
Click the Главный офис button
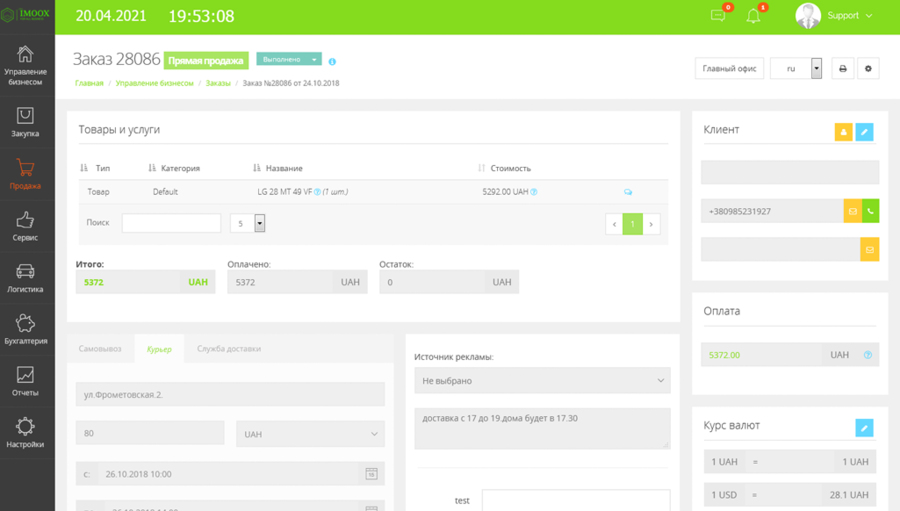click(x=729, y=69)
